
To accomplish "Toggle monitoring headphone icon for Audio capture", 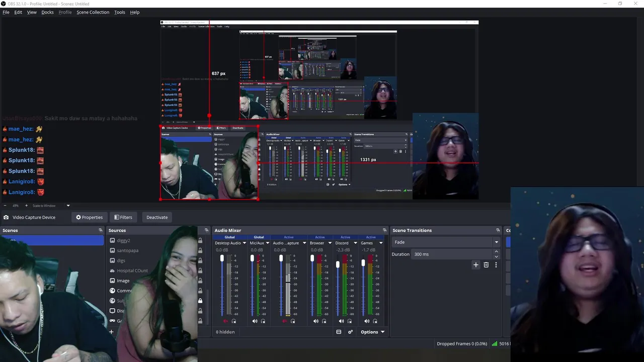I will click(293, 321).
